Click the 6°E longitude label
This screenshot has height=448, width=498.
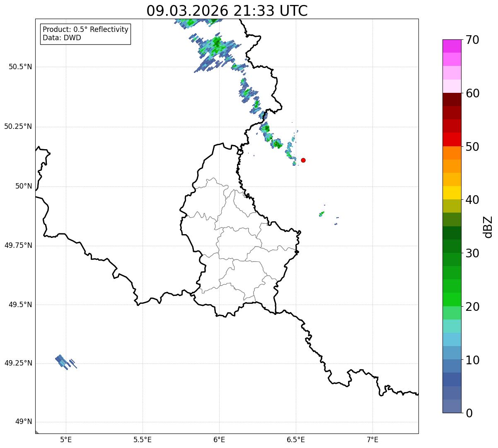pos(219,439)
